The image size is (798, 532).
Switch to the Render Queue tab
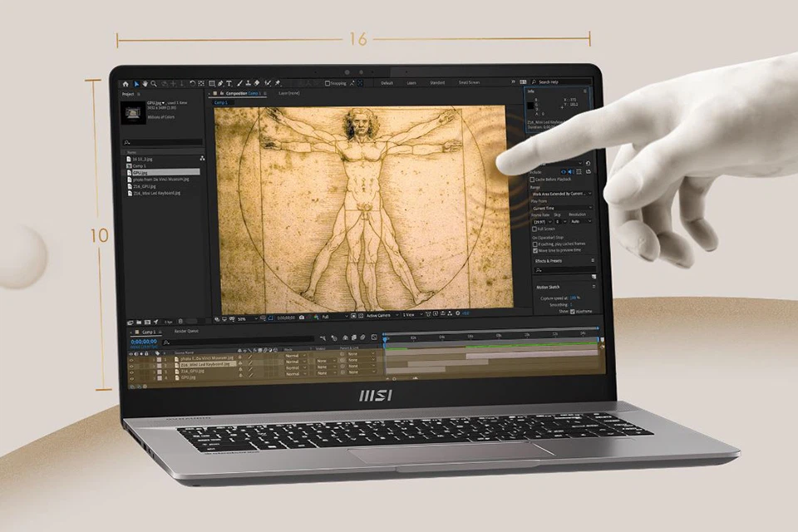[x=186, y=331]
